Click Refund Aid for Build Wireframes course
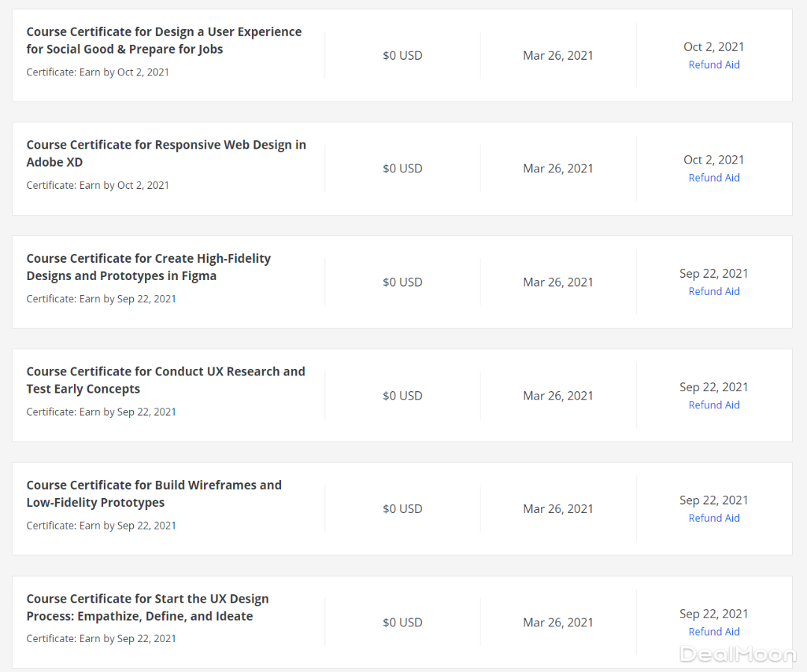Screen dimensions: 807x672 pos(714,518)
